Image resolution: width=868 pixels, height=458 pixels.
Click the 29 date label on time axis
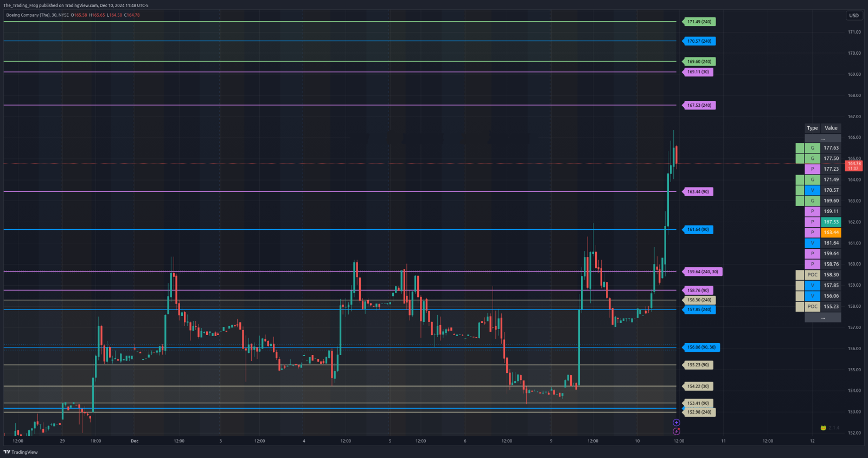62,441
